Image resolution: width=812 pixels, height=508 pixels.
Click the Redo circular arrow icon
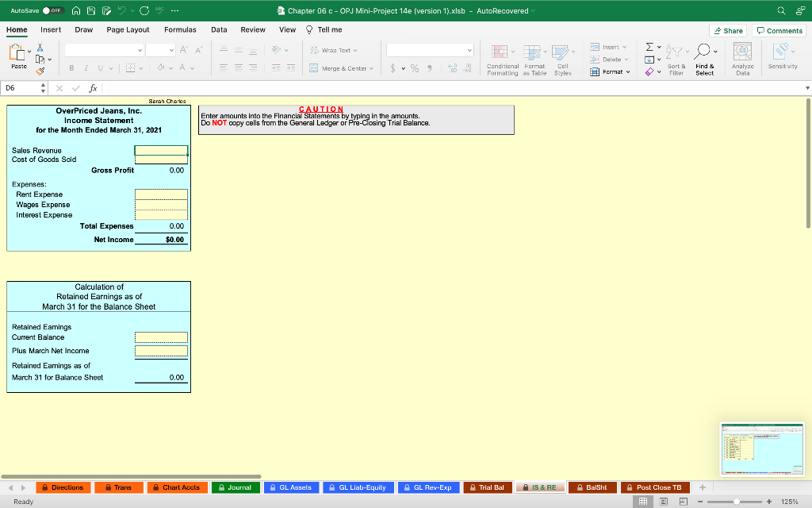[x=144, y=10]
